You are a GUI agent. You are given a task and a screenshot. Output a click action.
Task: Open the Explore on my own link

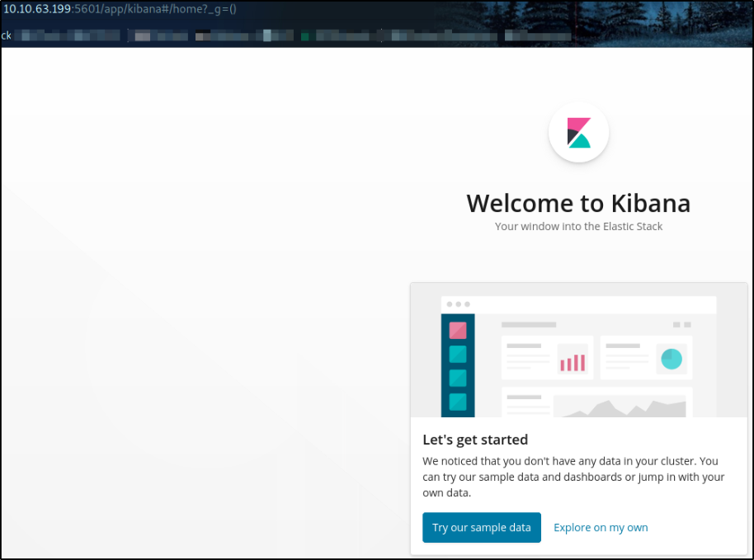[x=601, y=527]
